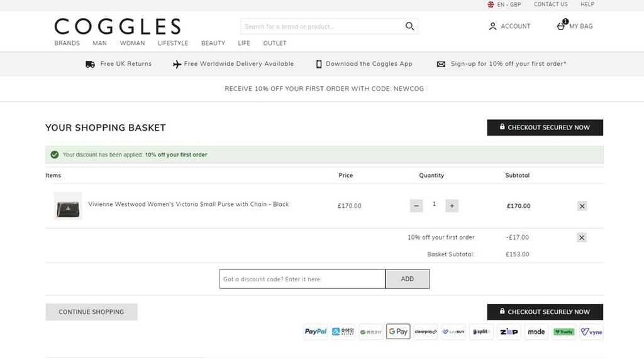Select the Vyne payment icon

click(x=591, y=332)
